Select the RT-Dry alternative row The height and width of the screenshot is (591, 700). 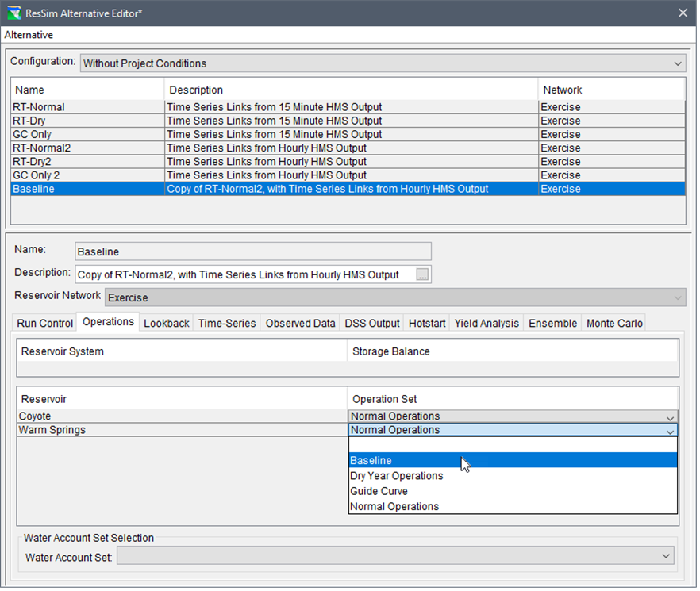tap(349, 121)
